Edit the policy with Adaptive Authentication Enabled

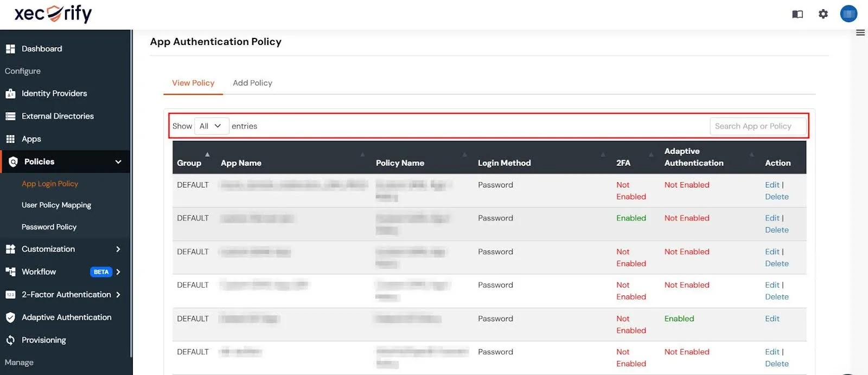tap(772, 319)
